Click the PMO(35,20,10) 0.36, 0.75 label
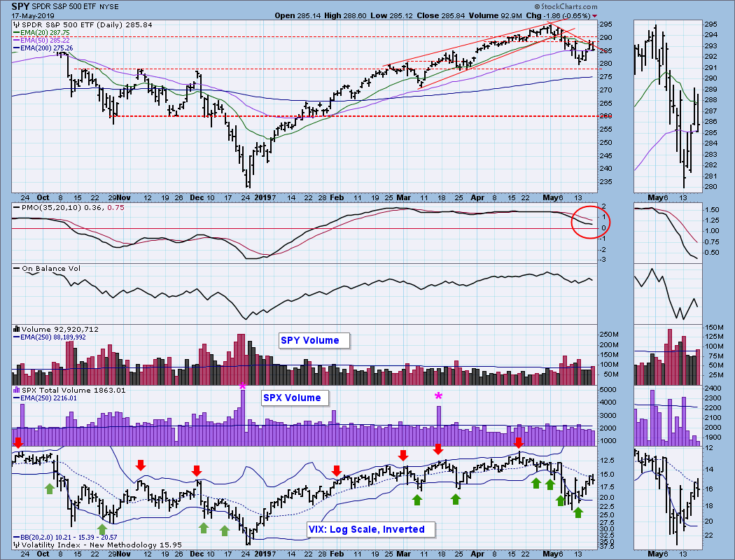The height and width of the screenshot is (560, 735). [x=73, y=208]
